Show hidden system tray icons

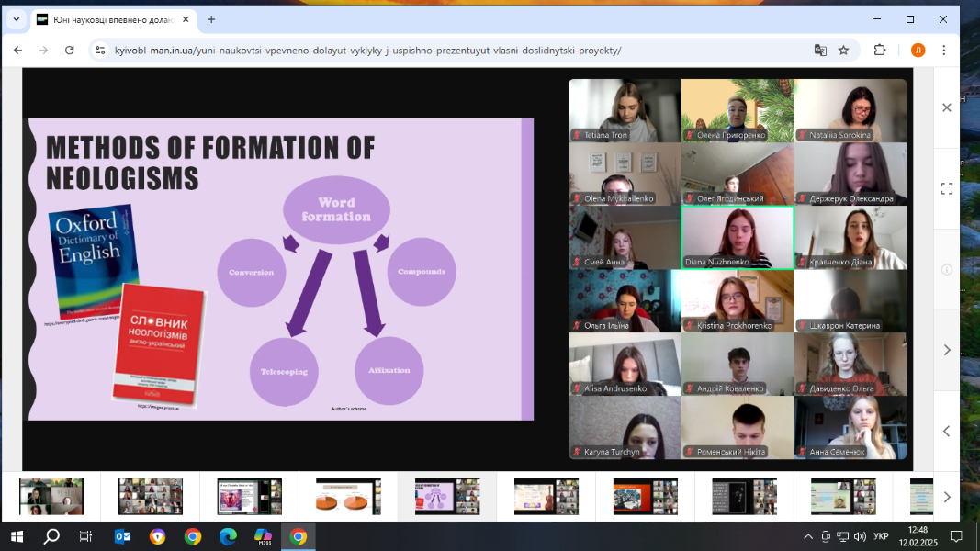[x=808, y=536]
